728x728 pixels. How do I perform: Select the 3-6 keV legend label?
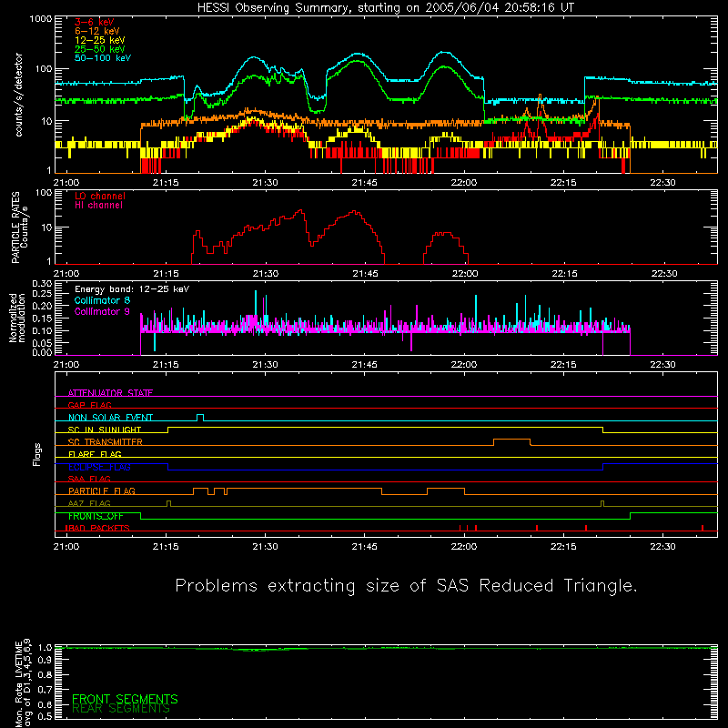[x=95, y=22]
